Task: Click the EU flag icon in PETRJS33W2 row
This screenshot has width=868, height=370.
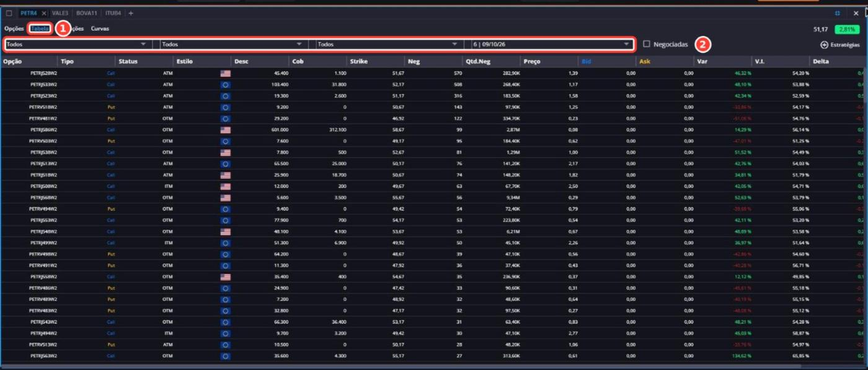Action: pyautogui.click(x=225, y=84)
